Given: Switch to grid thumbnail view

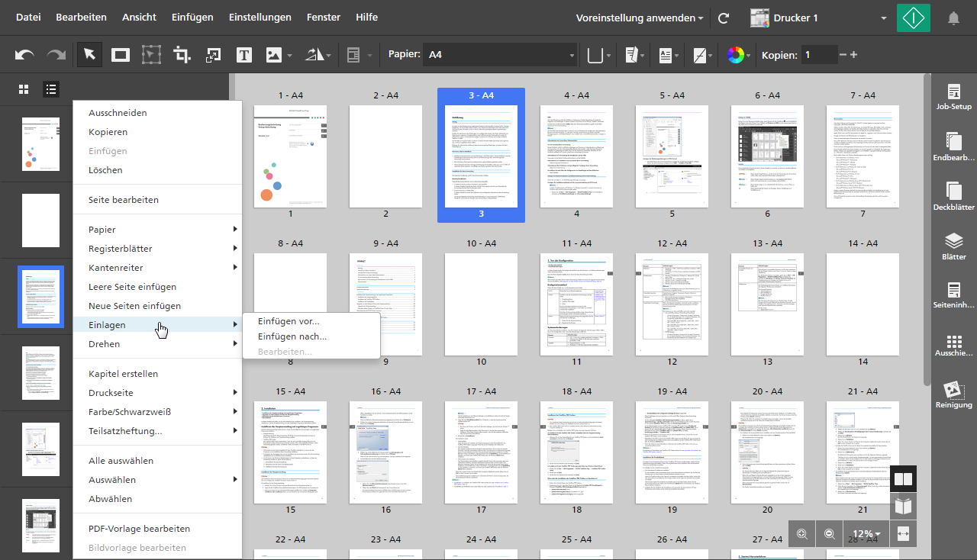Looking at the screenshot, I should click(24, 89).
